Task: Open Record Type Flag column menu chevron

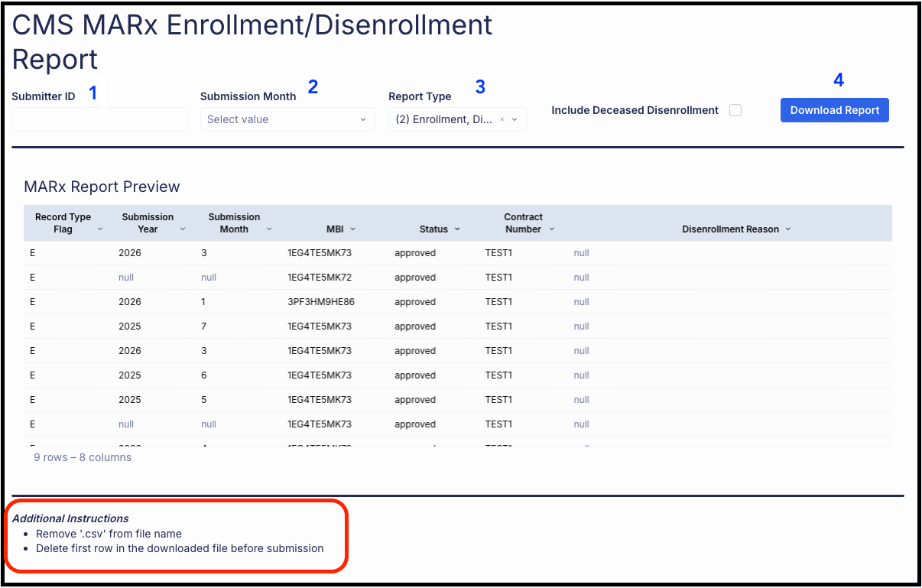Action: tap(100, 229)
